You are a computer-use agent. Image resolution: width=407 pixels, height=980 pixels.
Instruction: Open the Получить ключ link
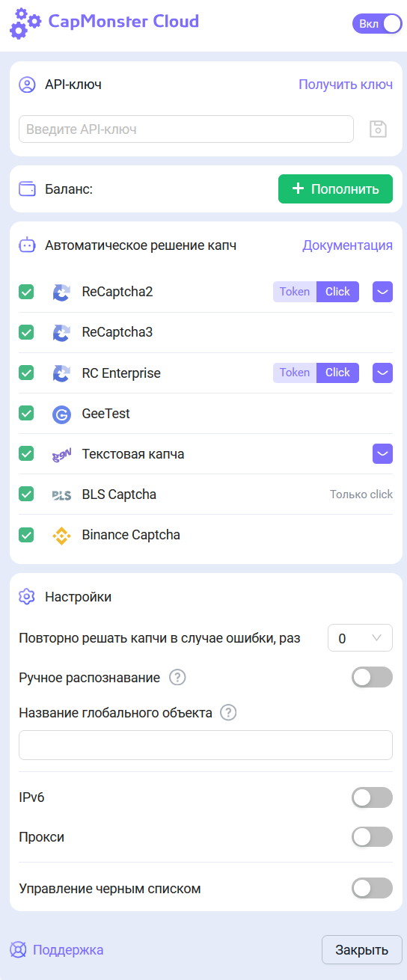click(346, 85)
